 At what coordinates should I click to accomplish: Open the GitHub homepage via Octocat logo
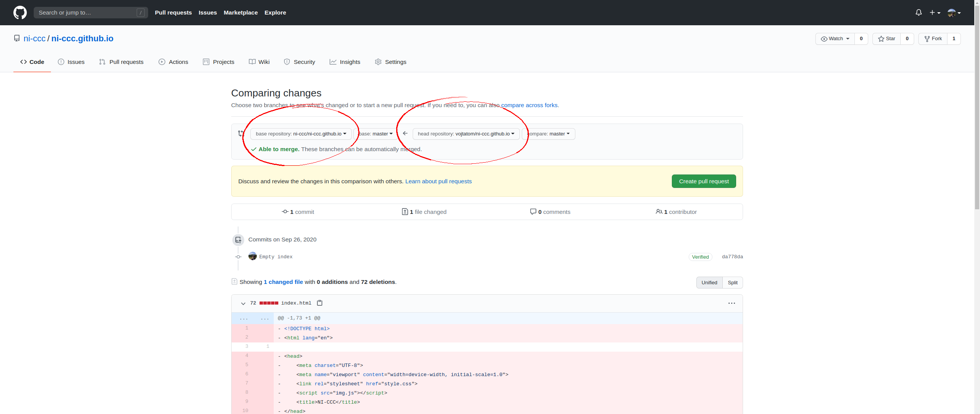[x=20, y=13]
